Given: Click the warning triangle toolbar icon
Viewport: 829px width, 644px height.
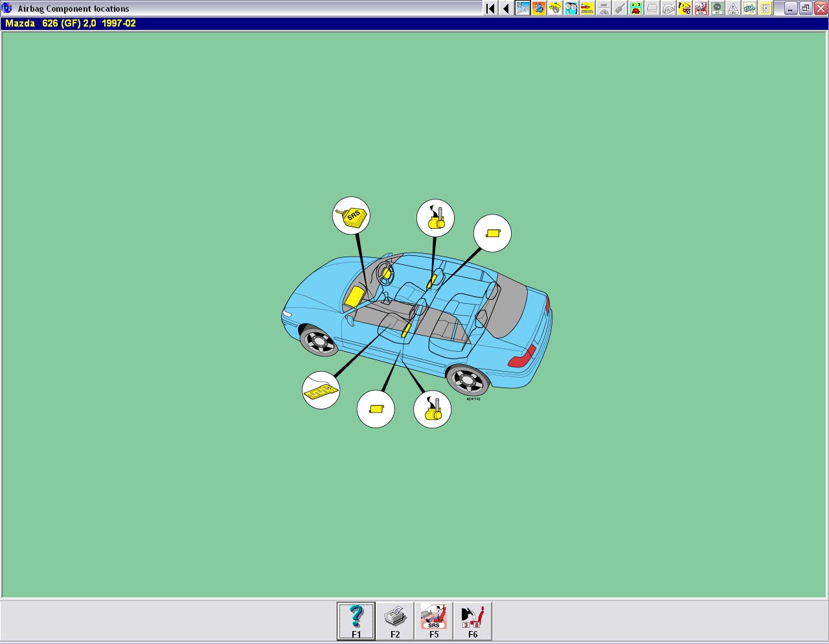Looking at the screenshot, I should 733,8.
